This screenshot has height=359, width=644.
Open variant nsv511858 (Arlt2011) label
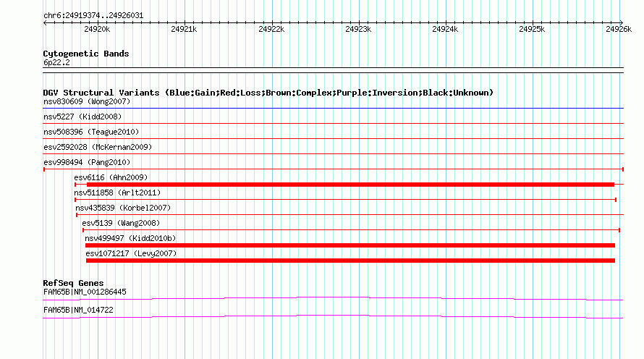click(117, 193)
